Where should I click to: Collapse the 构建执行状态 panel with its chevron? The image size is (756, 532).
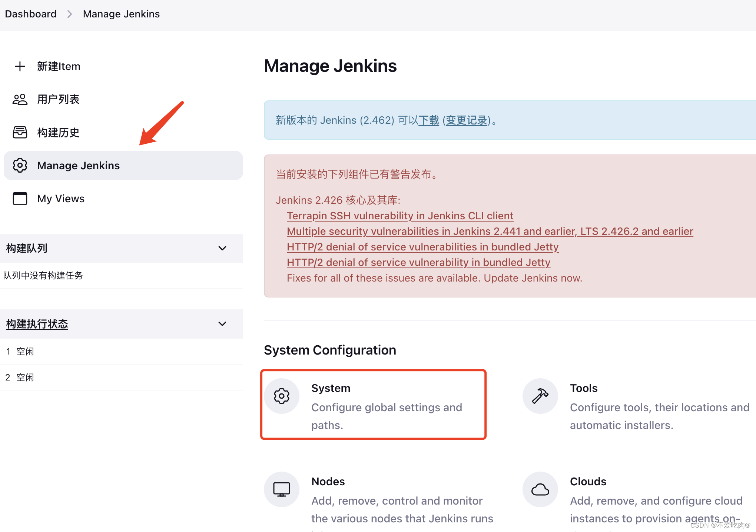(x=222, y=324)
